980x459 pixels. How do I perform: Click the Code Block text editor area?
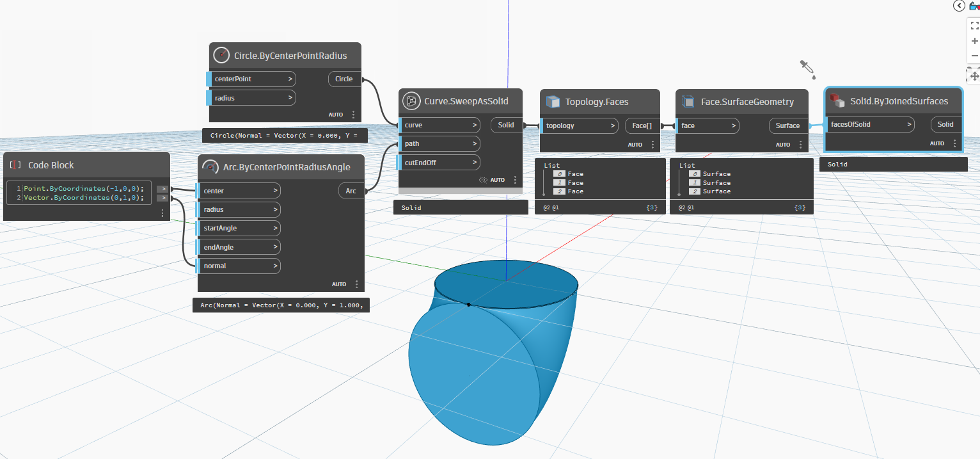(83, 193)
